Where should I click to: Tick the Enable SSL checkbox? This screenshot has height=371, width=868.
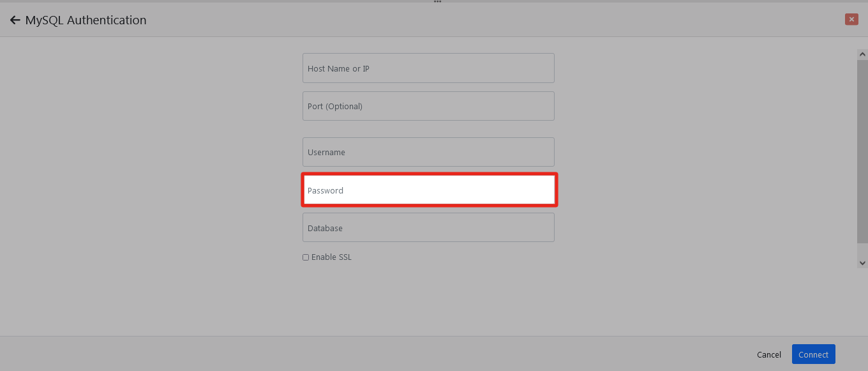[306, 257]
